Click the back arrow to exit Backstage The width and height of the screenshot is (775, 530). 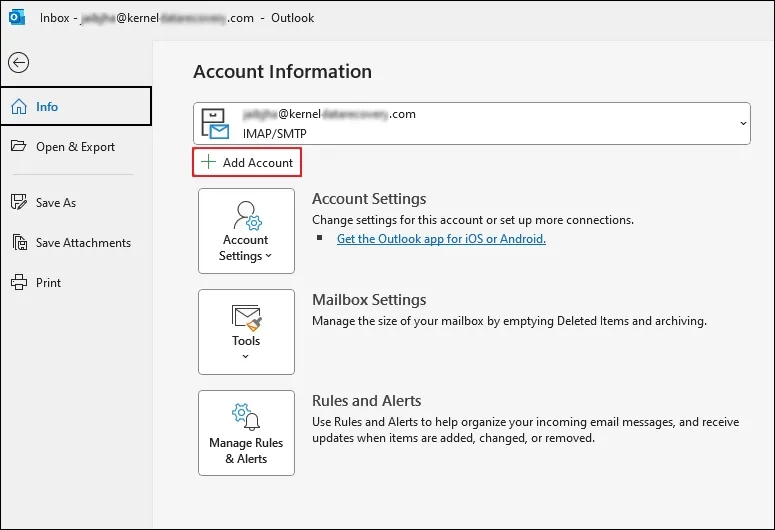click(18, 62)
